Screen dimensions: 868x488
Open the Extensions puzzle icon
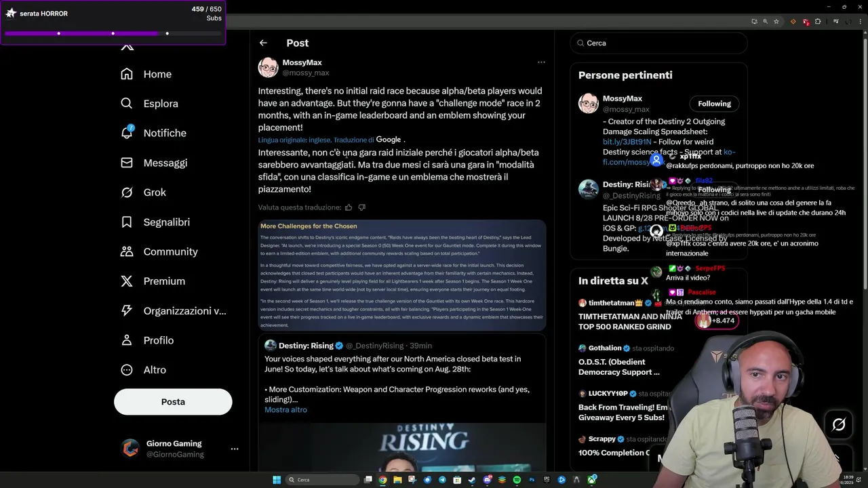[x=818, y=21]
